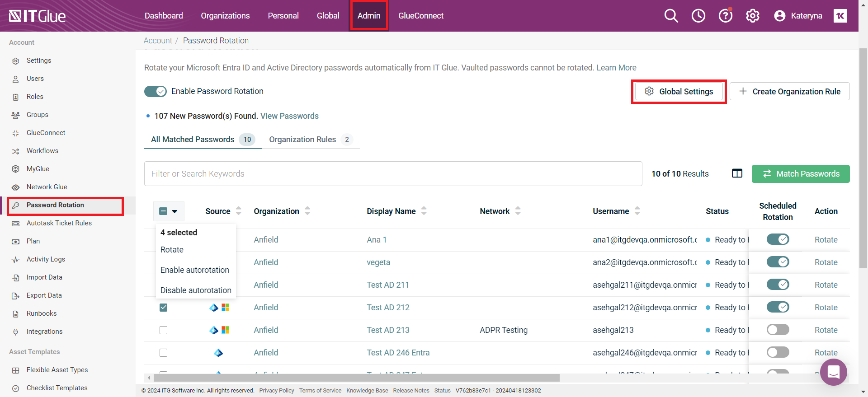Check the Test AD 246 Entra checkbox
The height and width of the screenshot is (397, 868).
click(164, 353)
